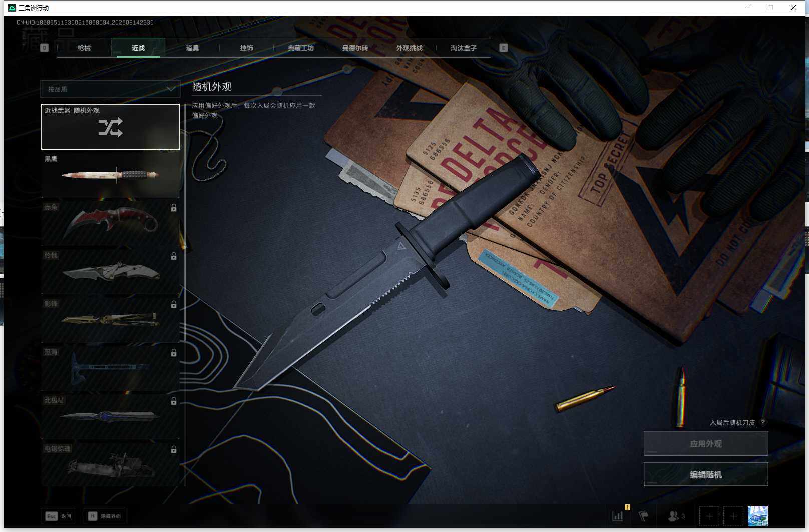This screenshot has height=532, width=809.
Task: Click the H 隐藏界面 button
Action: [x=104, y=516]
